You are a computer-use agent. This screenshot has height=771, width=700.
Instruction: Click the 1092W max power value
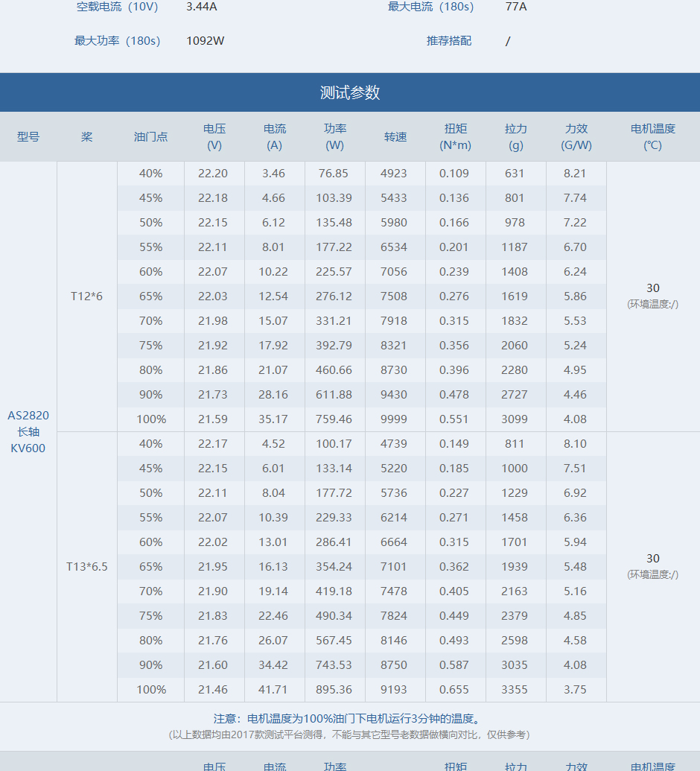coord(205,41)
